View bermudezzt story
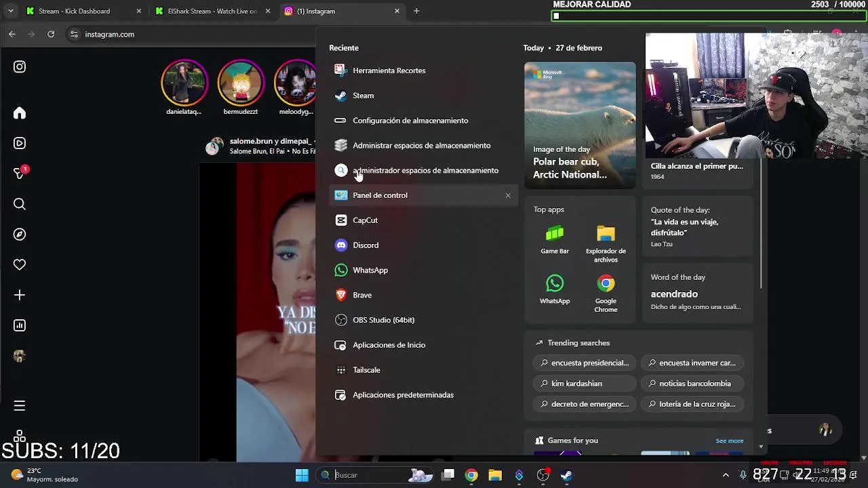This screenshot has height=488, width=868. click(x=240, y=87)
